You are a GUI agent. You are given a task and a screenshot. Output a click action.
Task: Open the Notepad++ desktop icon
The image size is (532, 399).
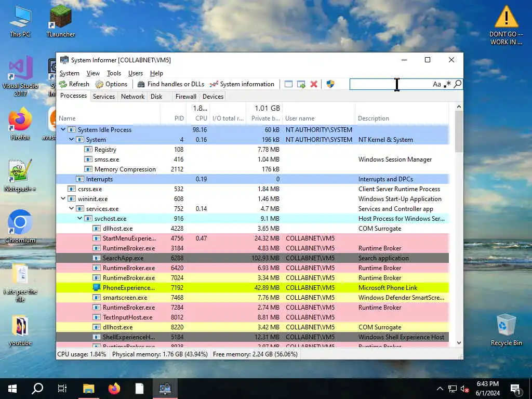pos(20,176)
